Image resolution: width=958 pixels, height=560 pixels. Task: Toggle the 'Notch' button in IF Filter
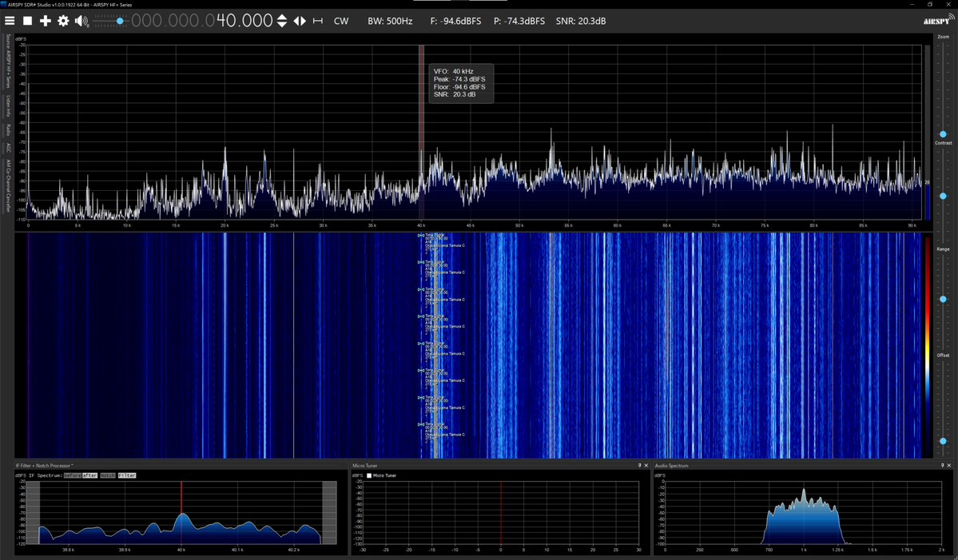[x=108, y=475]
